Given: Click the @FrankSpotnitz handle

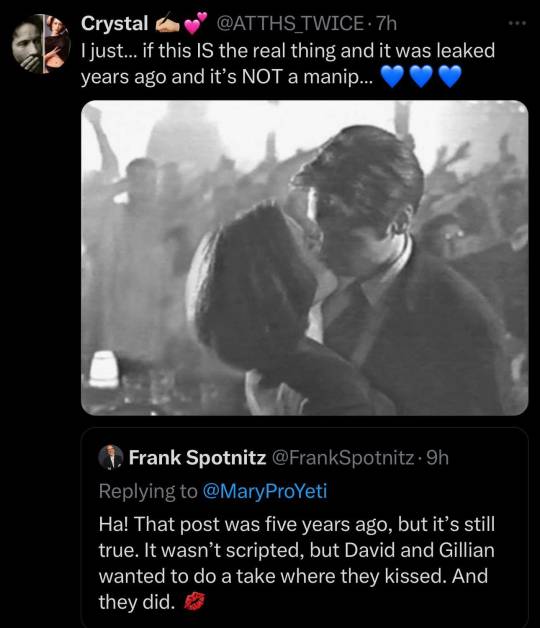Looking at the screenshot, I should [343, 457].
